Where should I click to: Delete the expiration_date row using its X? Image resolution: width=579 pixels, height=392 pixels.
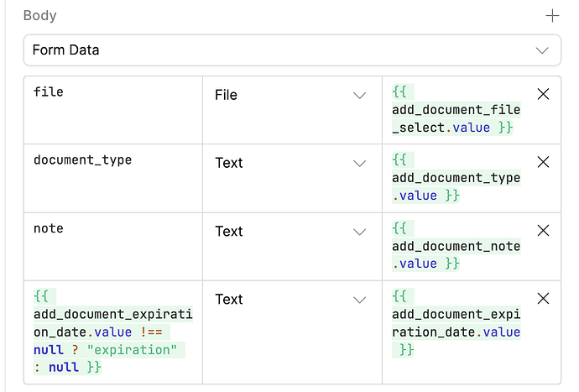click(543, 299)
